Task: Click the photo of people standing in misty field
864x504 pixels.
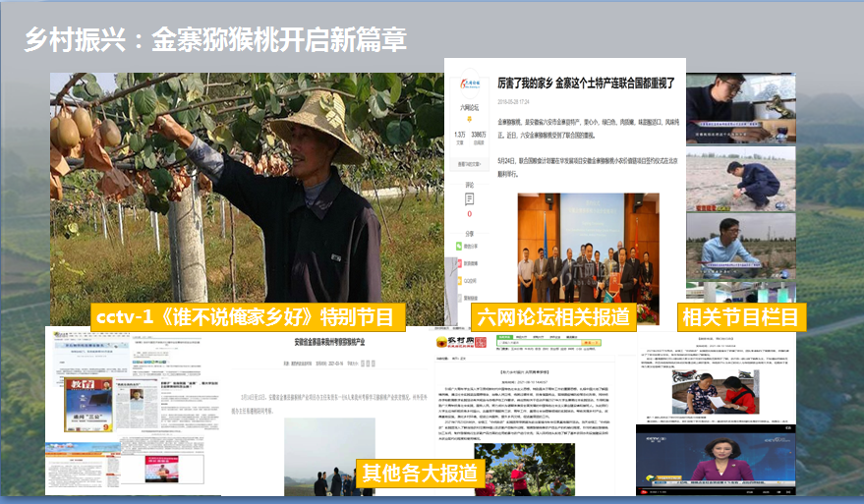Action: tap(329, 457)
